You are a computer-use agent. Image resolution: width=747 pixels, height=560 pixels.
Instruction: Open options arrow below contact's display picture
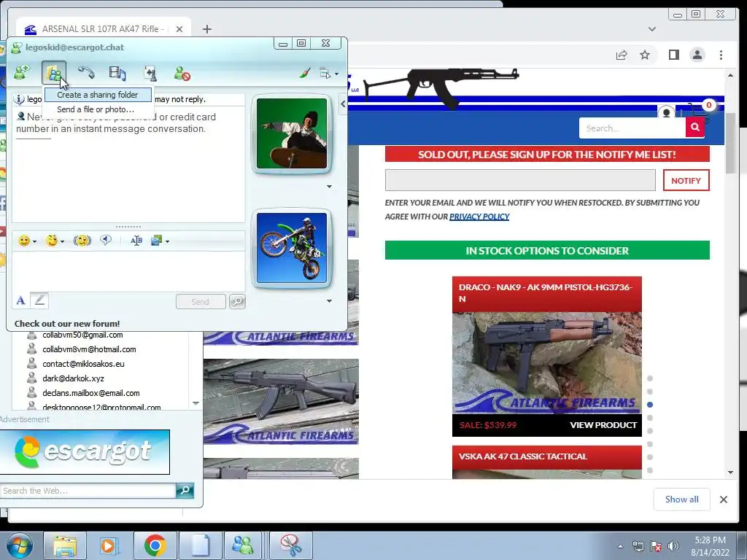click(329, 187)
